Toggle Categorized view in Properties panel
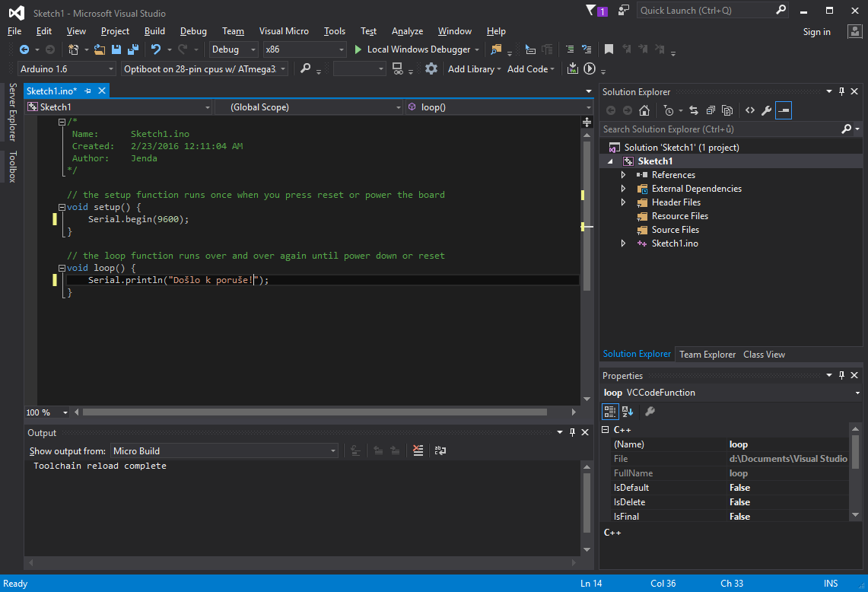 pyautogui.click(x=610, y=412)
